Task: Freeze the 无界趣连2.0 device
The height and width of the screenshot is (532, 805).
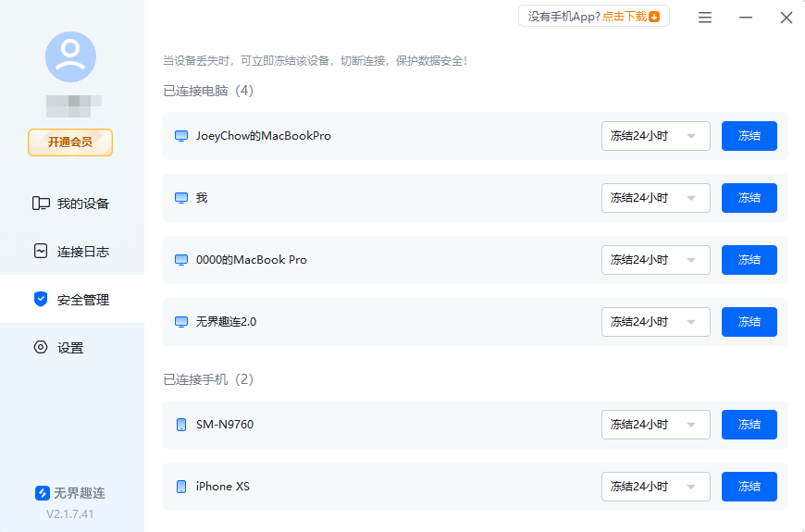Action: [749, 322]
